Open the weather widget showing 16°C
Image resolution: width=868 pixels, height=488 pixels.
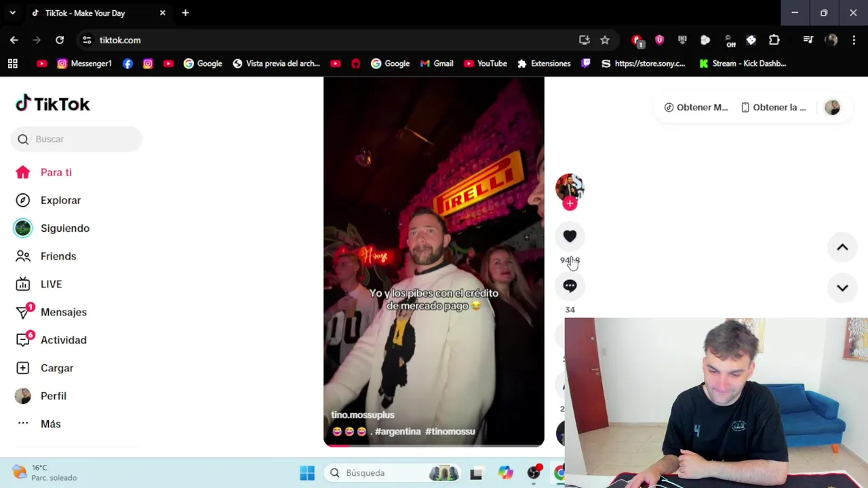click(45, 472)
